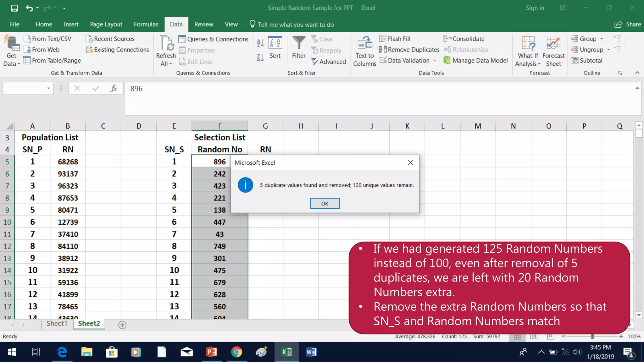644x362 pixels.
Task: Click Remove Duplicates
Action: [x=409, y=50]
